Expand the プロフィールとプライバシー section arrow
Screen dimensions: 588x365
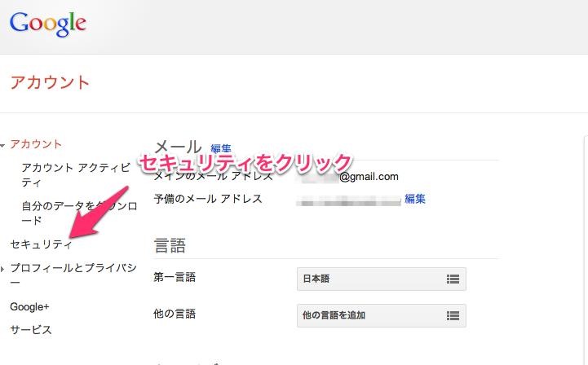pos(2,269)
